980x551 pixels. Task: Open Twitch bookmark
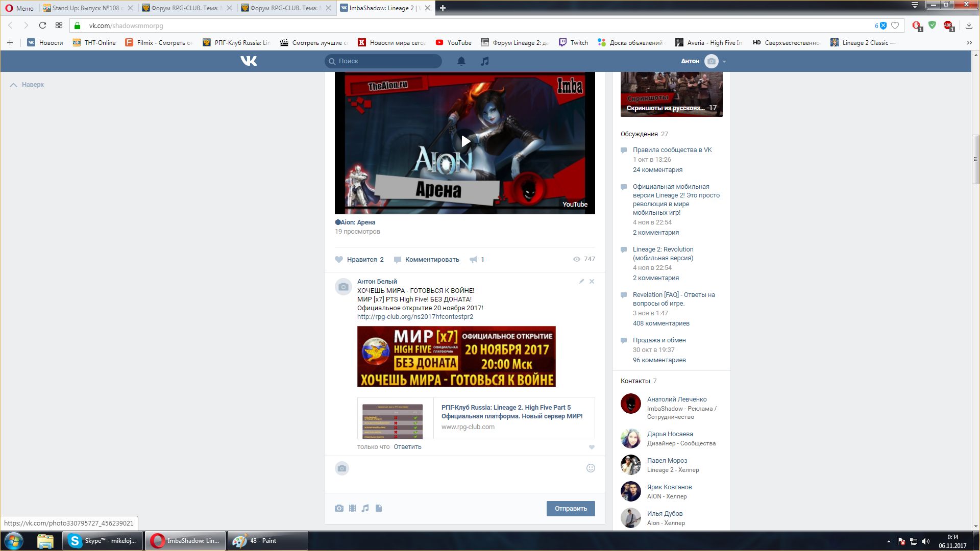(x=573, y=43)
